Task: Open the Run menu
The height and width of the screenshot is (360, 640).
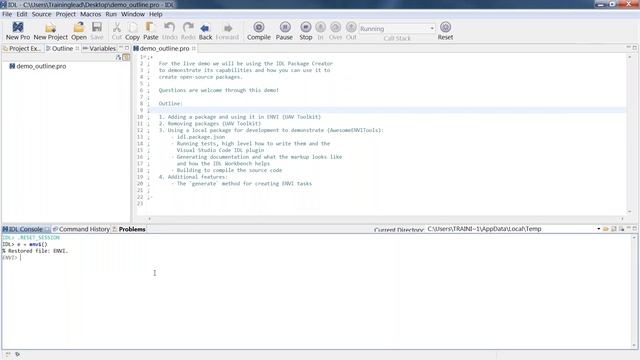Action: pyautogui.click(x=111, y=14)
